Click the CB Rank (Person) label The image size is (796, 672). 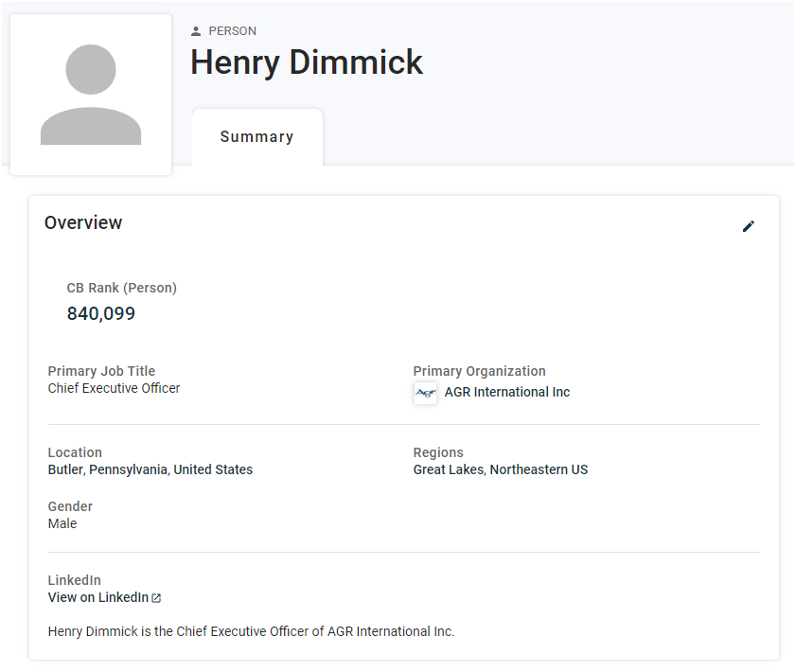122,288
